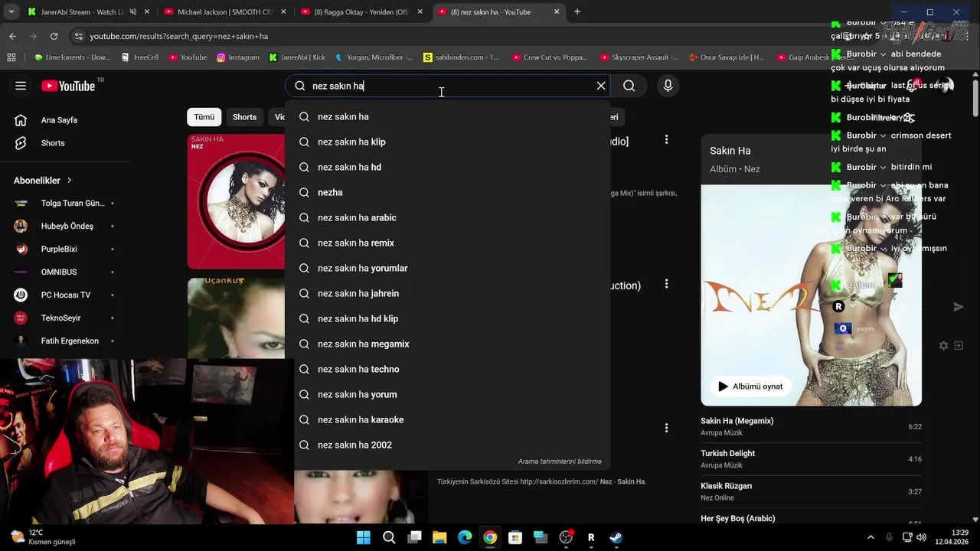
Task: Show hidden system tray icons
Action: [x=871, y=537]
